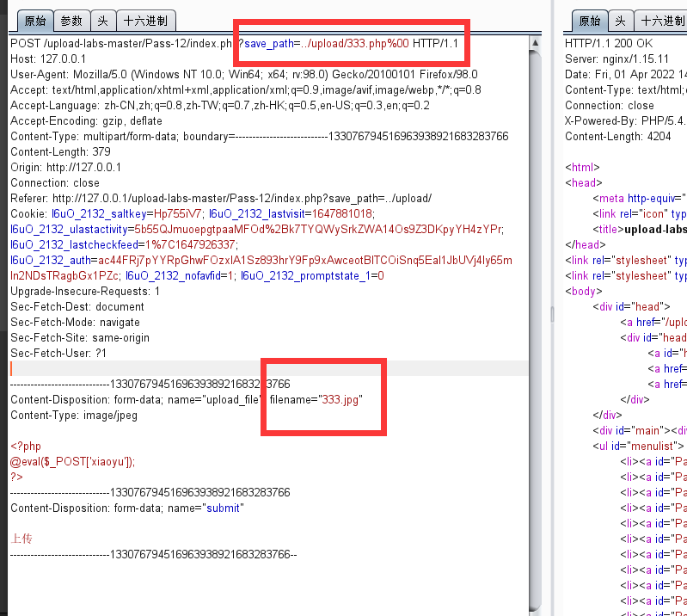Click the l6uO_2132_ulastactivity cookie line
Viewport: 687px width, 616px height.
coord(257,229)
